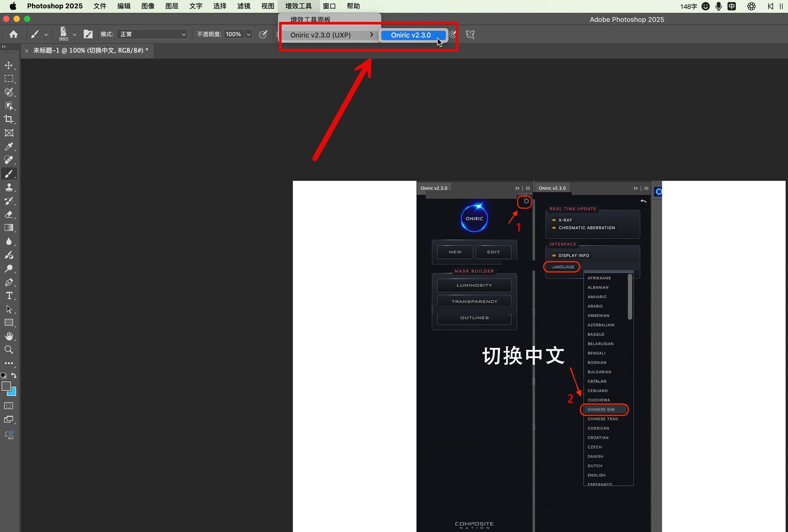This screenshot has height=532, width=788.
Task: Click LANGUAGE button in Oniric settings
Action: 563,267
